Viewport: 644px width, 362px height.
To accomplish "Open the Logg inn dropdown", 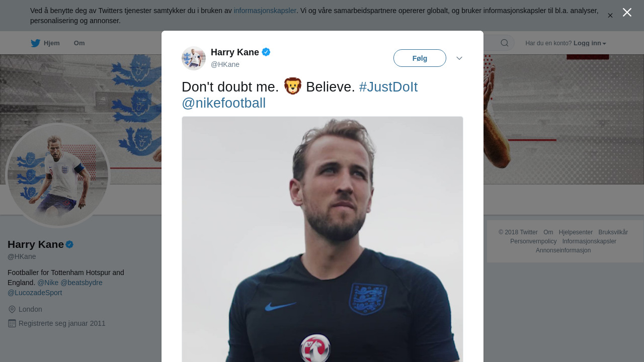I will click(x=590, y=43).
